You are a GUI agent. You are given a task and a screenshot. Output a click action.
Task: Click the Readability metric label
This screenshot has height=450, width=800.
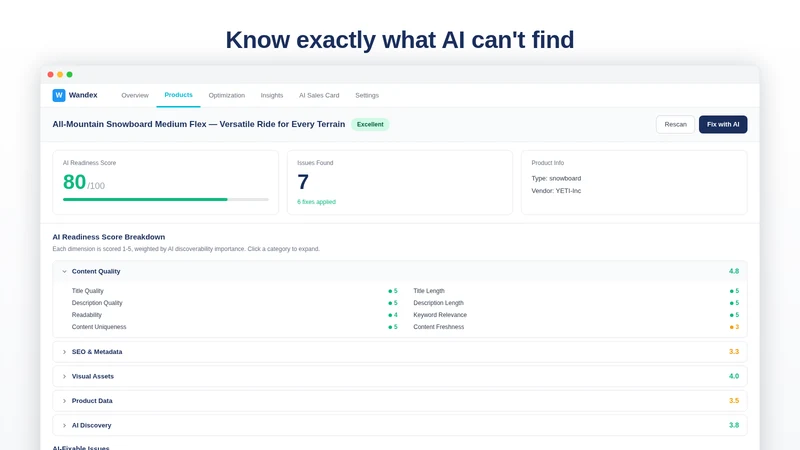click(87, 315)
